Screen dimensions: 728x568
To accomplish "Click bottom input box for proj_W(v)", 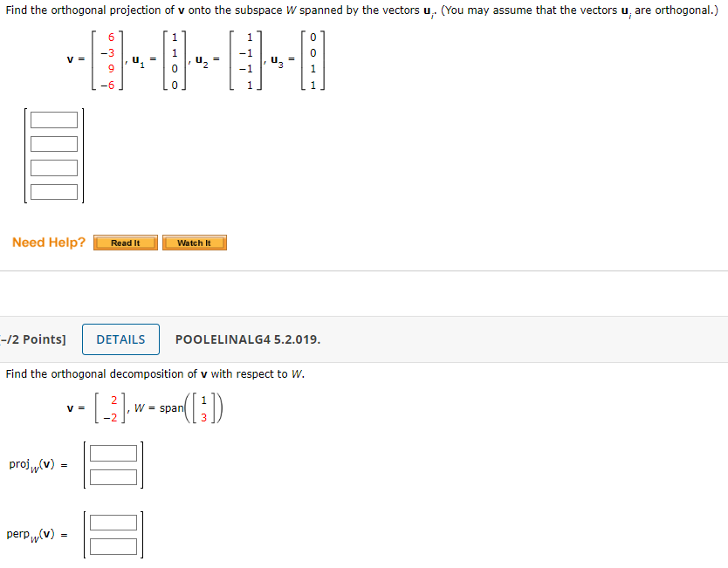I will tap(113, 477).
